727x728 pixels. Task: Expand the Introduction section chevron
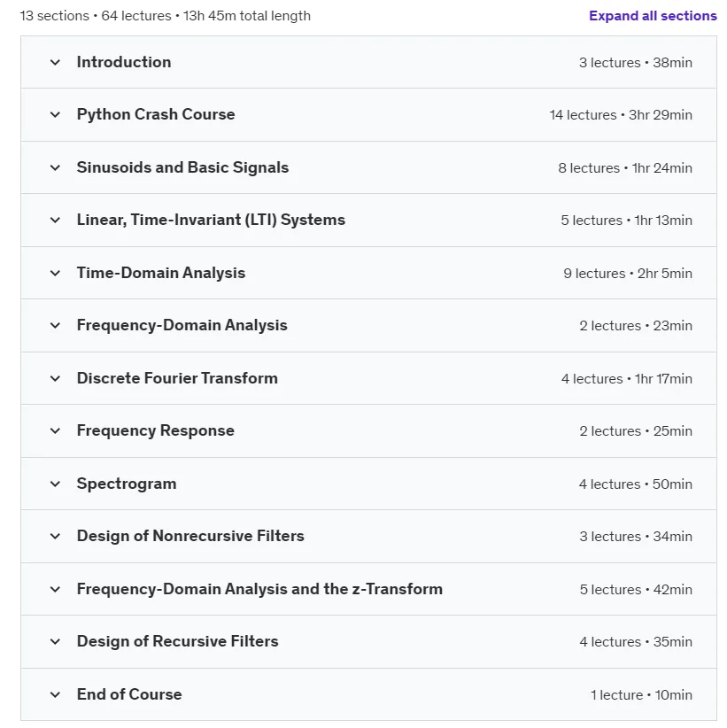(55, 62)
